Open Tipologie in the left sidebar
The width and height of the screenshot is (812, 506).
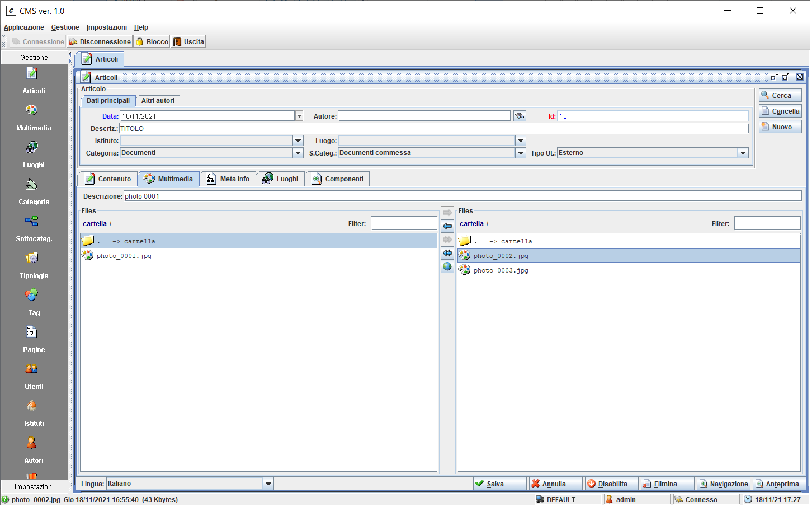pyautogui.click(x=34, y=266)
